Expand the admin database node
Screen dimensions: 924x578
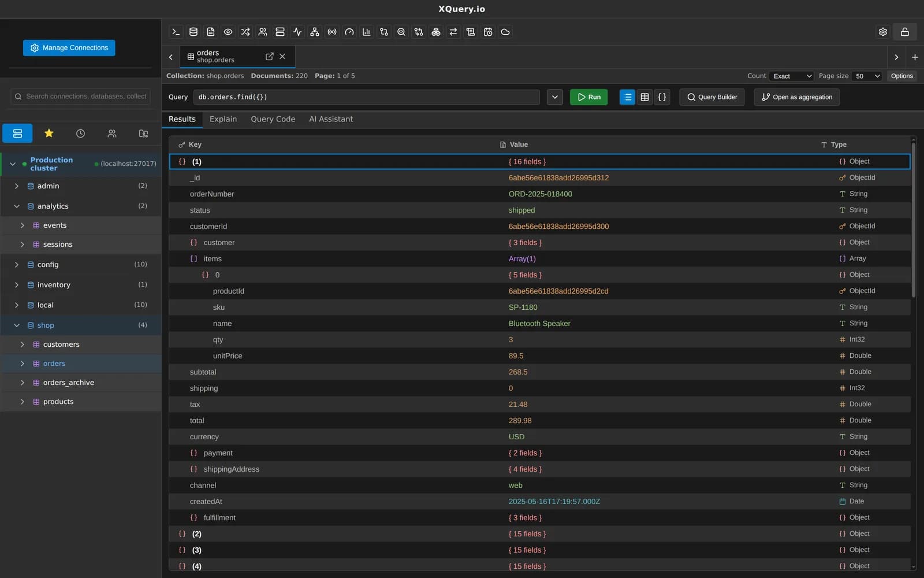[x=17, y=186]
